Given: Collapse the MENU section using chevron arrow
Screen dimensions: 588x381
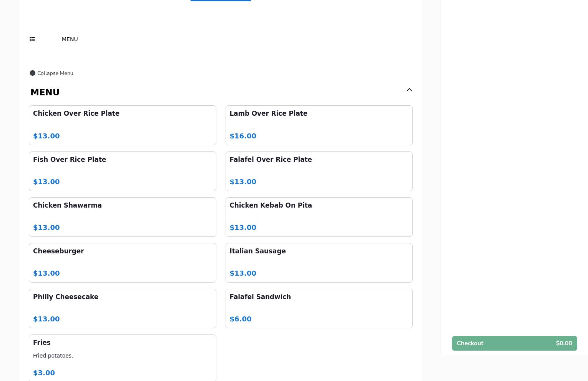Looking at the screenshot, I should 409,90.
